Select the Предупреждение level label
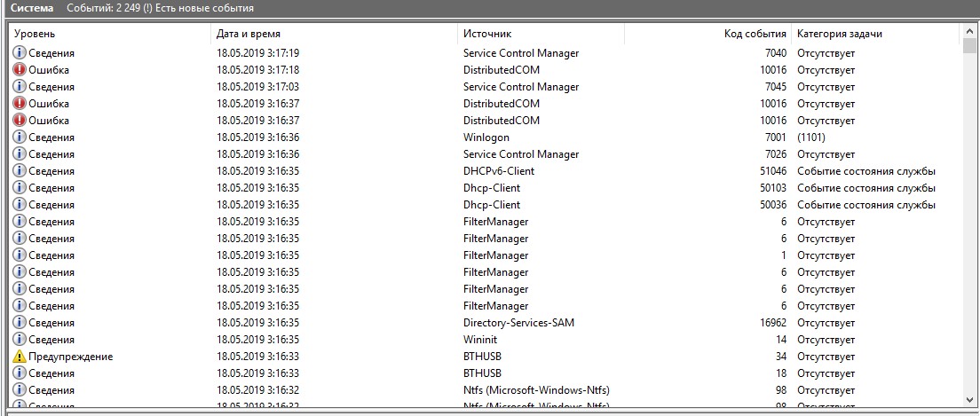This screenshot has height=416, width=980. (x=71, y=357)
